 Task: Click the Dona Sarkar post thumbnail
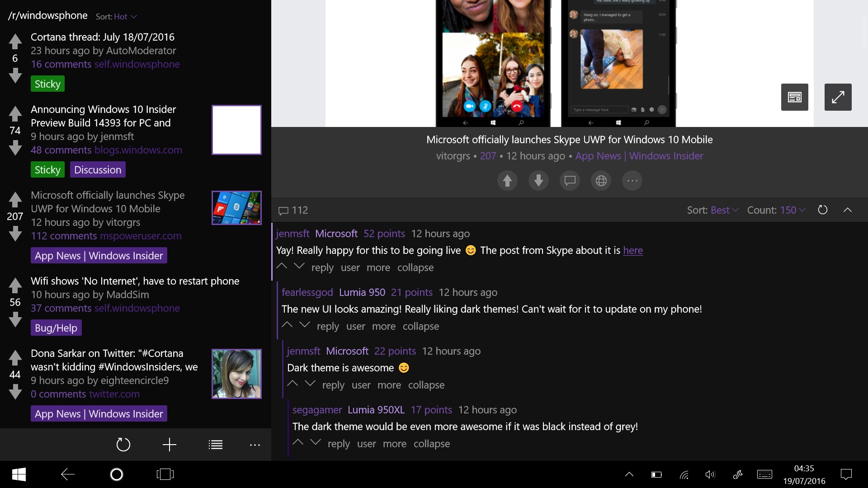click(x=236, y=374)
